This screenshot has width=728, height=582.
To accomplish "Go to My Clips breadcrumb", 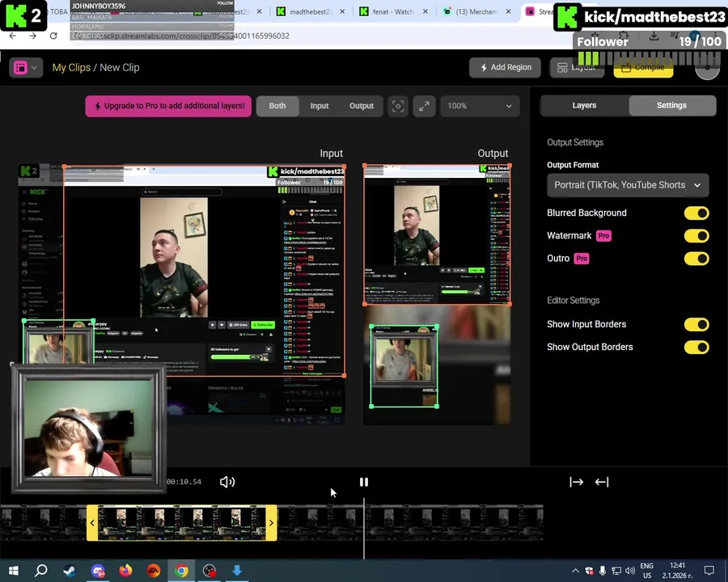I will click(x=71, y=68).
